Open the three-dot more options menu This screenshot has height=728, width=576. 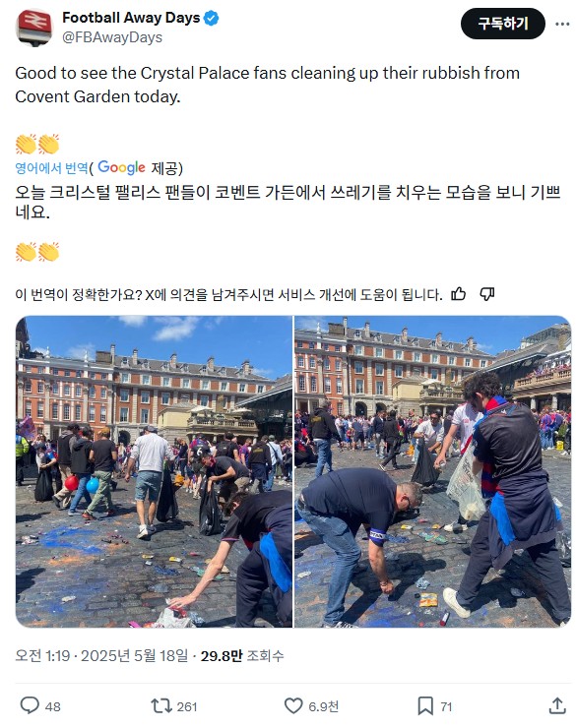tap(562, 24)
